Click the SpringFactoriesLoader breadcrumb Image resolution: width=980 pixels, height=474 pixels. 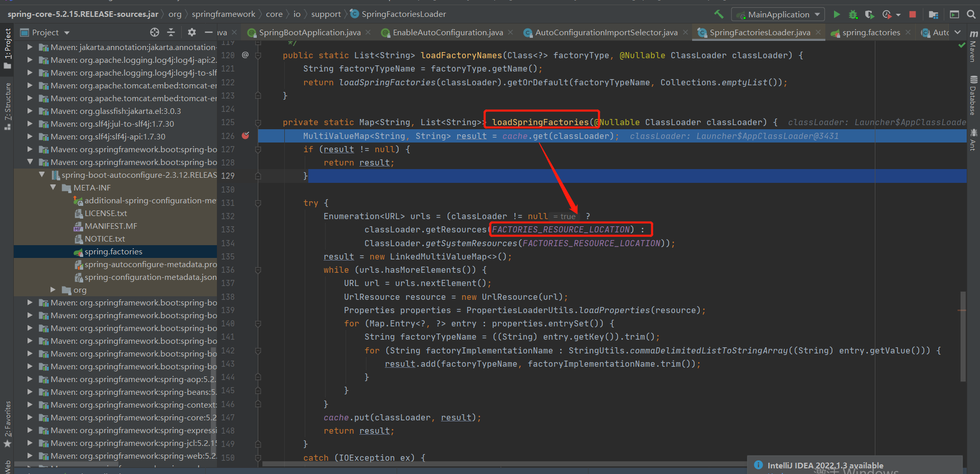click(398, 14)
